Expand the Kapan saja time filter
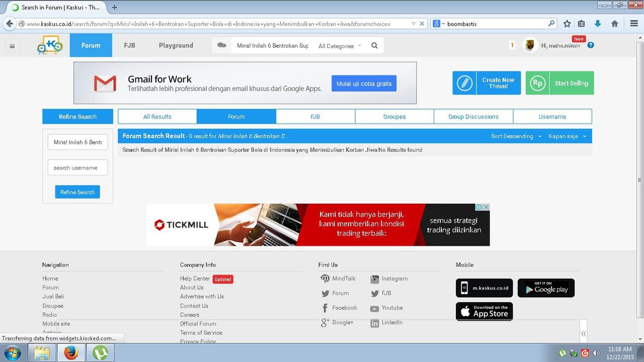The image size is (644, 362). coord(568,136)
